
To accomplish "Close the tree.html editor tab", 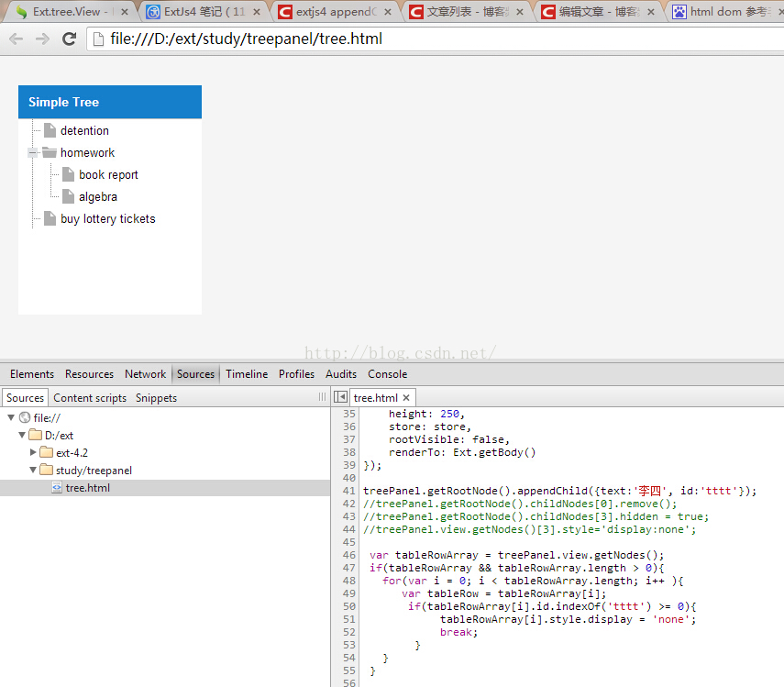I will coord(406,397).
